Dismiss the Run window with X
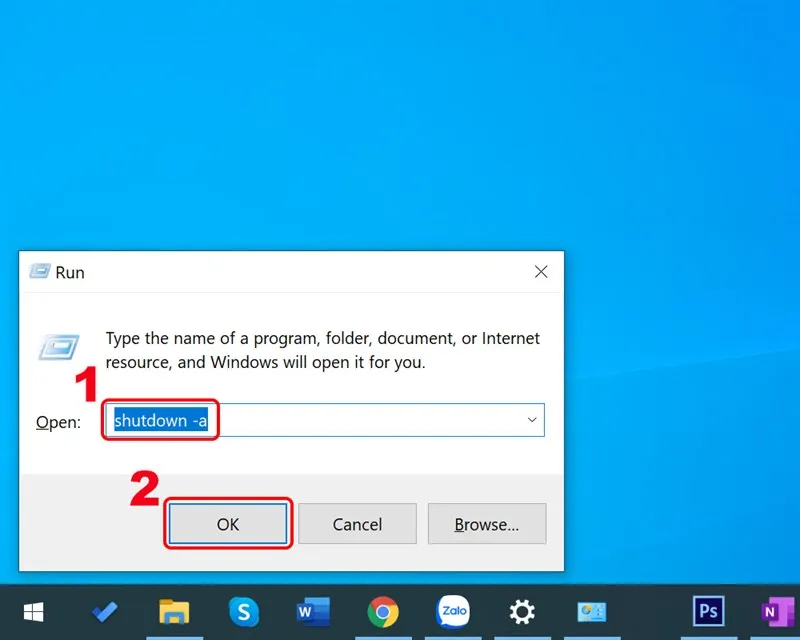Viewport: 800px width, 640px height. [541, 271]
